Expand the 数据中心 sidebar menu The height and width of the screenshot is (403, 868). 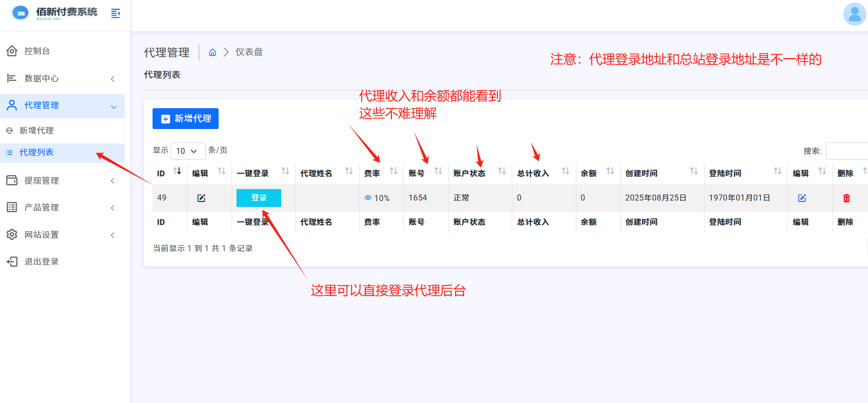coord(62,78)
